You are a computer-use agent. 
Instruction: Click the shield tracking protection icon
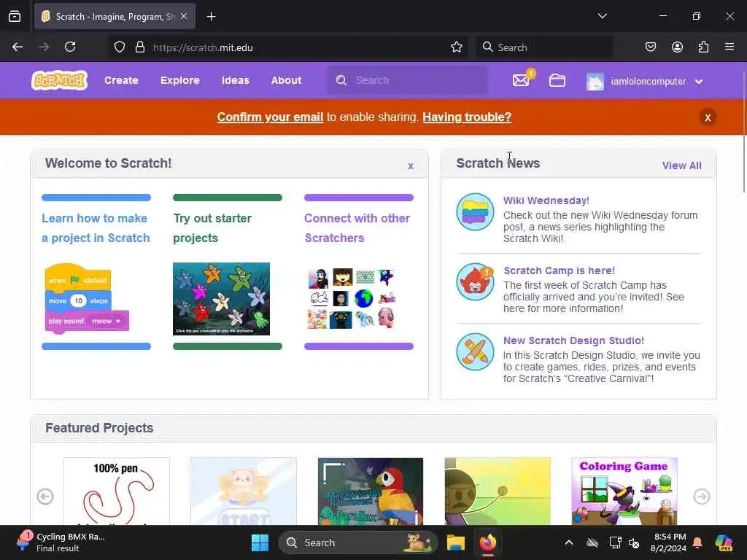[120, 47]
